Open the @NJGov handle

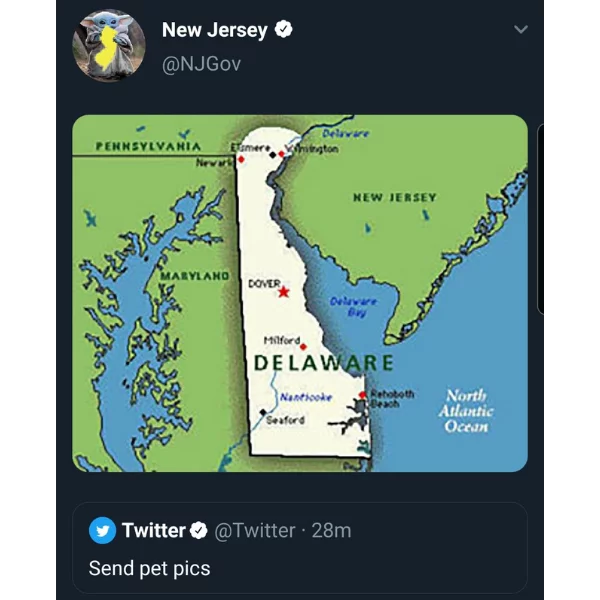[202, 64]
